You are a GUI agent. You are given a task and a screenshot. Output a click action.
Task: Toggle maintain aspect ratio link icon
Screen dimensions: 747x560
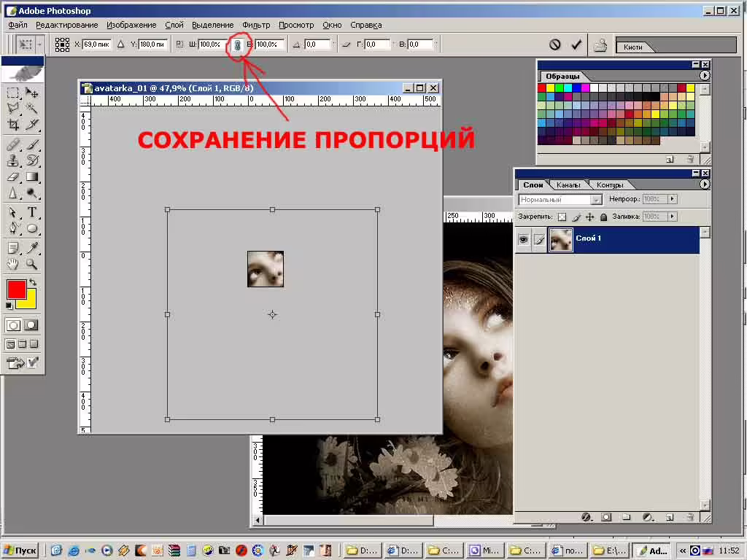(237, 44)
